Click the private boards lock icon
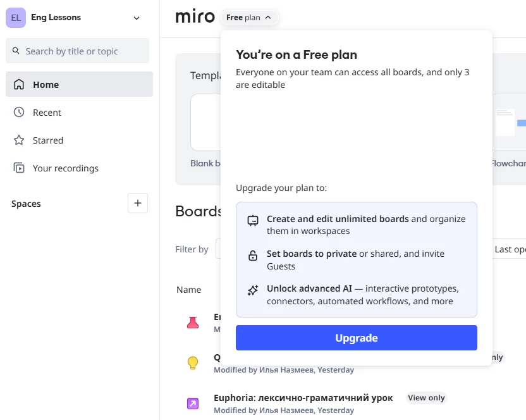 (x=253, y=256)
